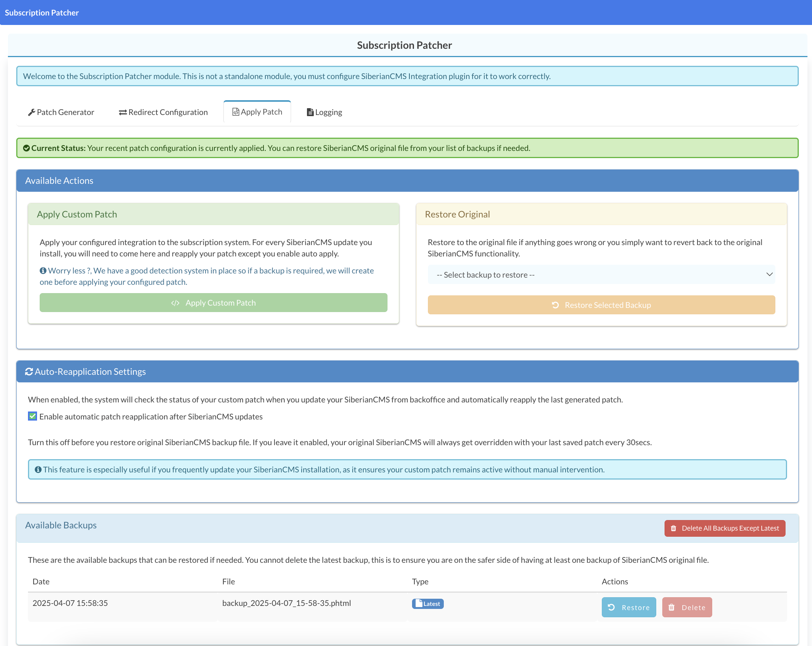This screenshot has width=812, height=646.
Task: Click the wrench icon on Patch Generator
Action: (x=32, y=112)
